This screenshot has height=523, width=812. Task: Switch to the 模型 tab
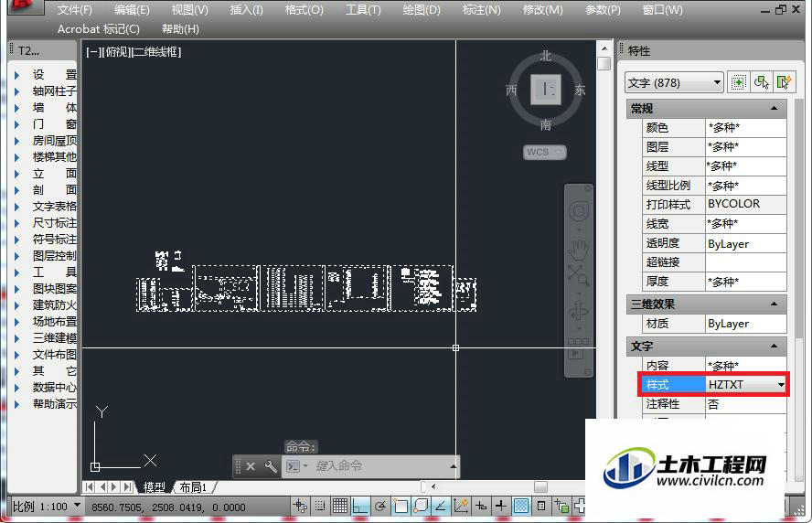click(x=154, y=487)
